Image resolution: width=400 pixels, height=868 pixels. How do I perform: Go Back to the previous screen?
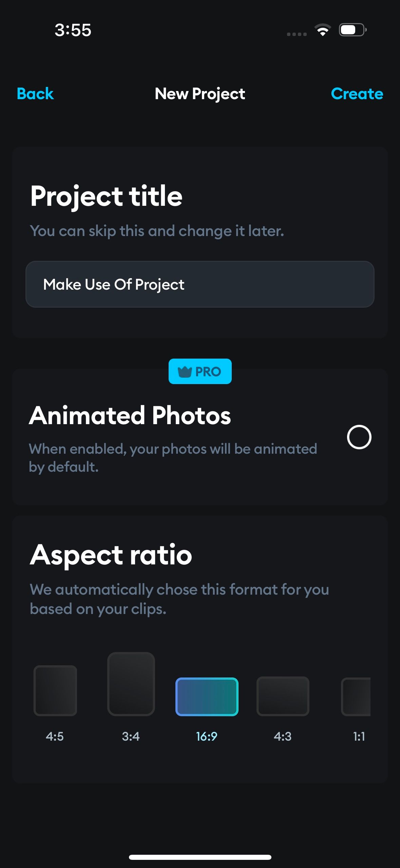[35, 94]
